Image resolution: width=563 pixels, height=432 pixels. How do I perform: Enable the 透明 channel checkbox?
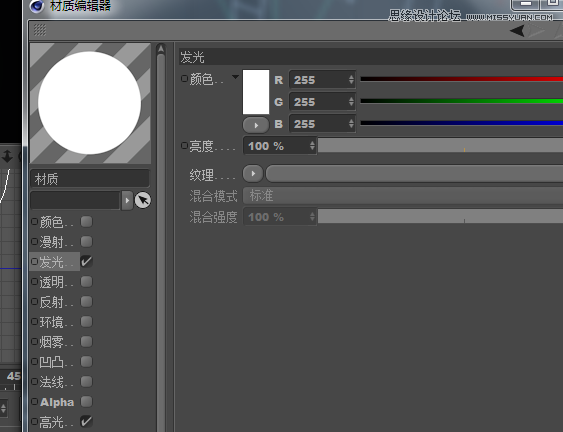(87, 282)
